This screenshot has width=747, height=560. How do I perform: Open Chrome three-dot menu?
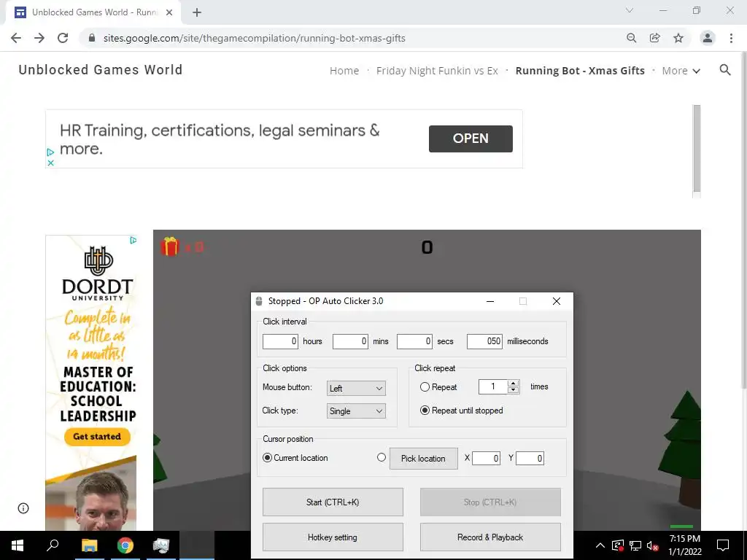731,38
